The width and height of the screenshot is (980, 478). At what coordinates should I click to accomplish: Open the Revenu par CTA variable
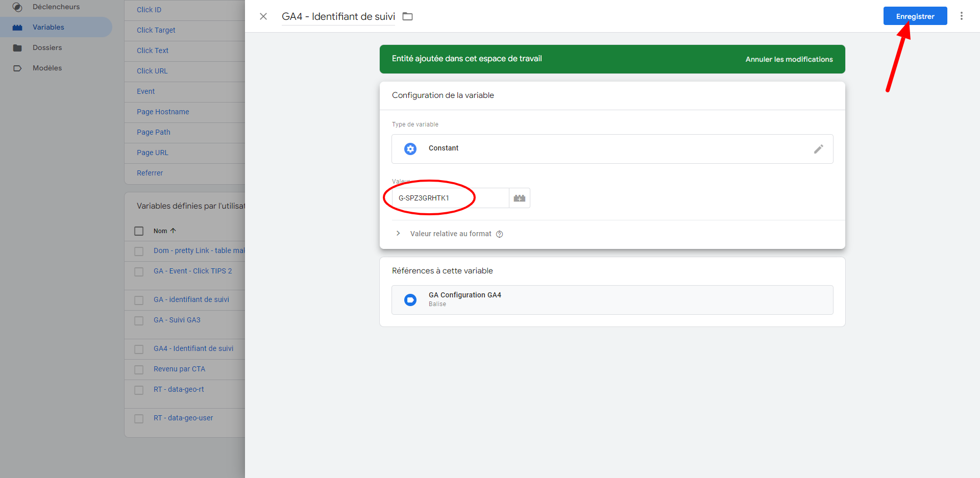179,369
